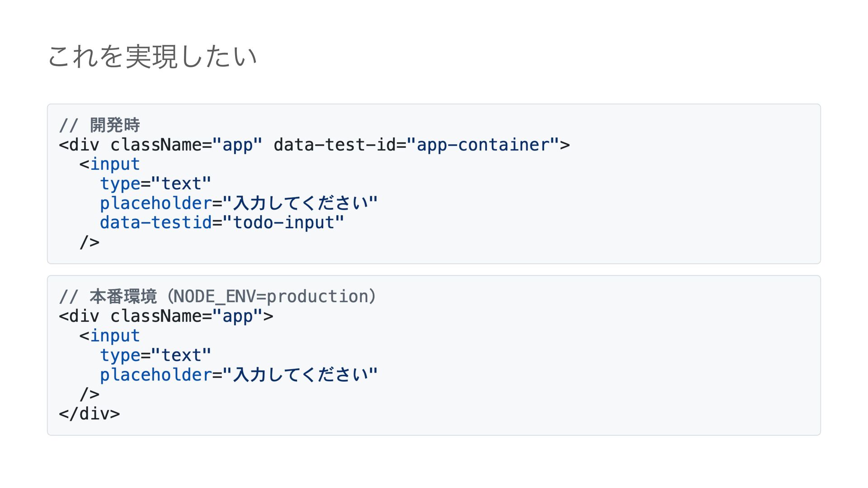Click the "todo-input" string value
The image size is (868, 488).
tap(283, 223)
